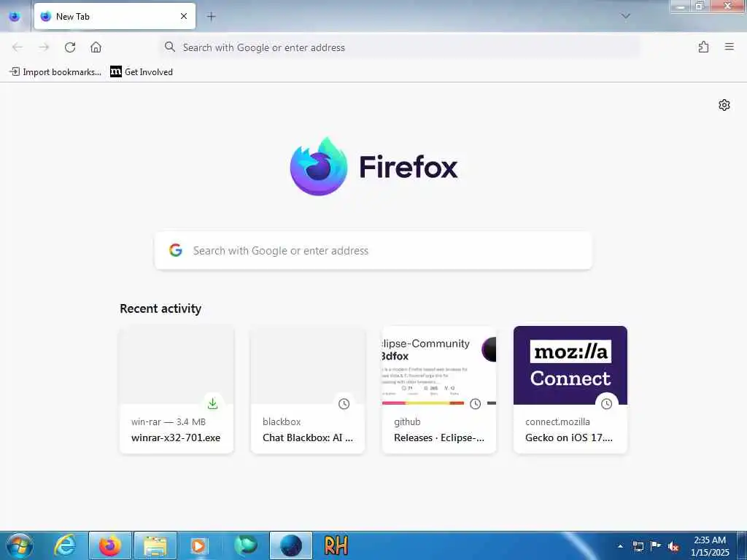747x560 pixels.
Task: Open the Get Involved bookmark
Action: tap(142, 72)
